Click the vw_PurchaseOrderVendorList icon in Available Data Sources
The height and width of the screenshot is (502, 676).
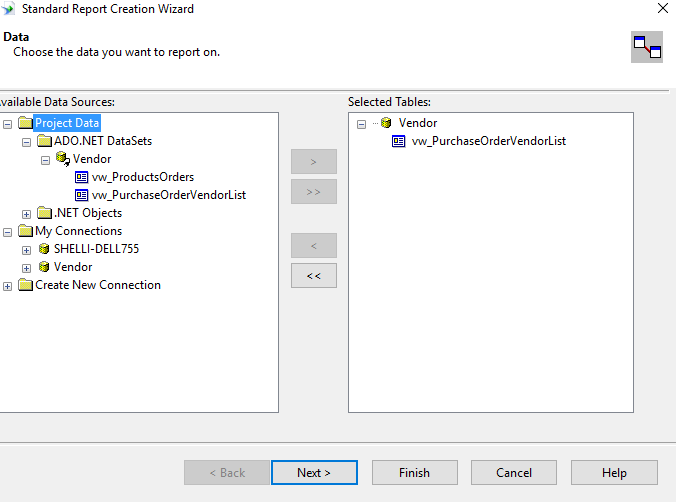click(81, 195)
